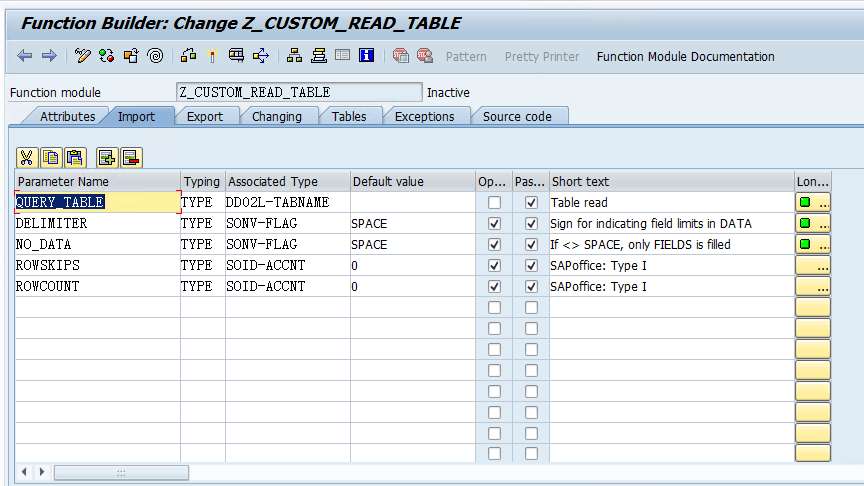Screen dimensions: 864x486
Task: Click short text 'Table read'
Action: (x=579, y=203)
